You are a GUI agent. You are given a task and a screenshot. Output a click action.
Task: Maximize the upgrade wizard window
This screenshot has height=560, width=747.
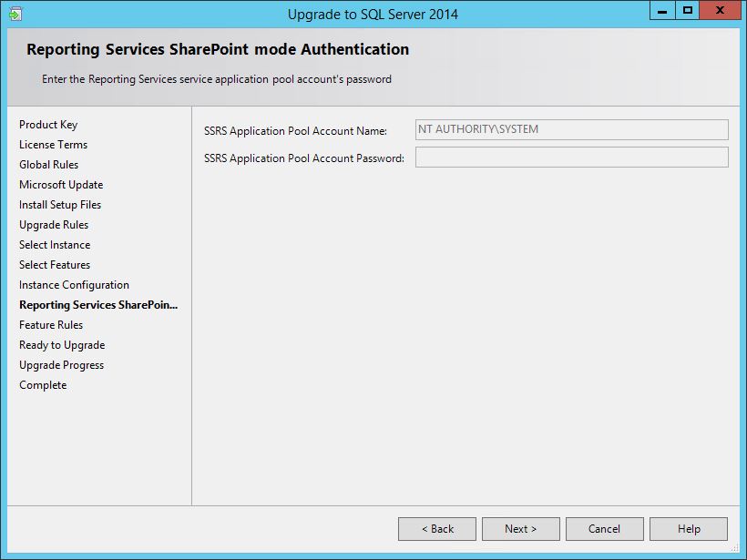click(x=688, y=11)
